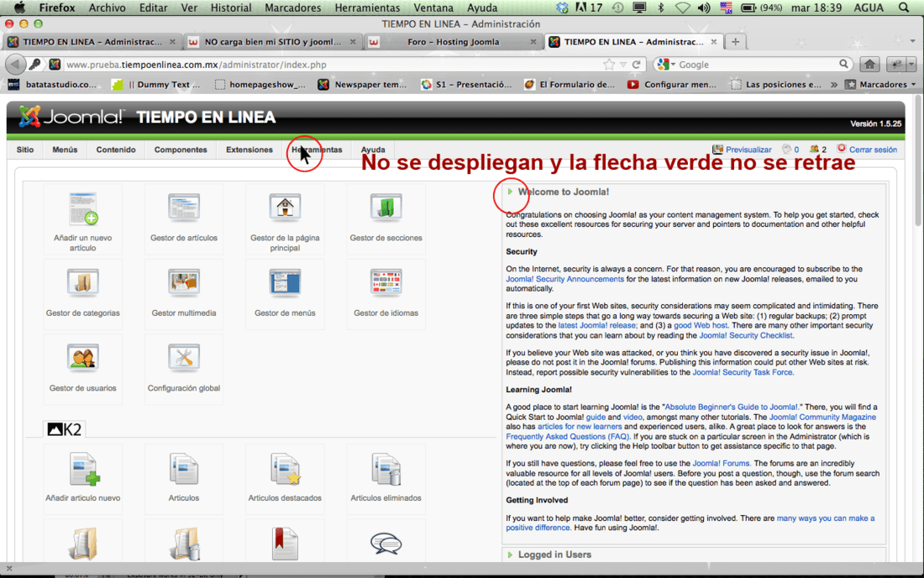
Task: Open Configurar men... YouTube bookmark
Action: 672,84
